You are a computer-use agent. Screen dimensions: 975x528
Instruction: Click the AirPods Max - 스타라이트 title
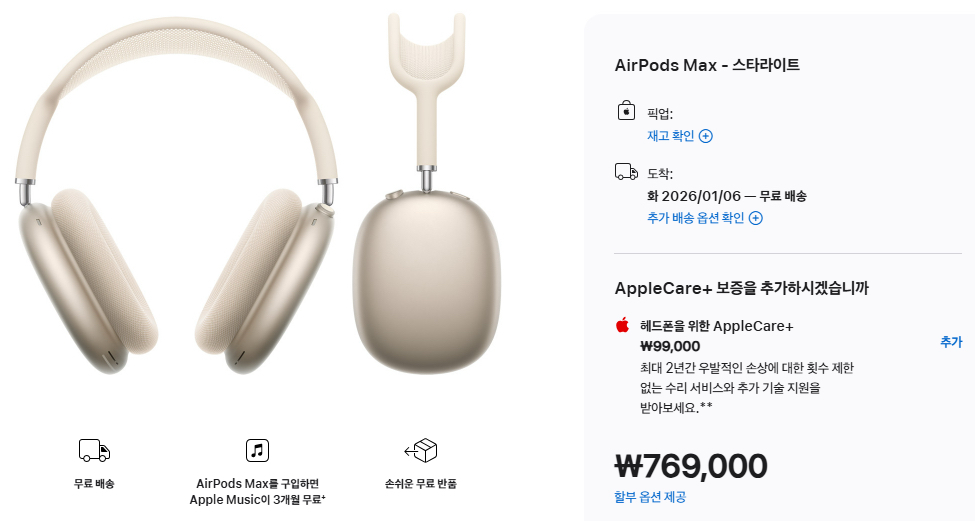[707, 65]
